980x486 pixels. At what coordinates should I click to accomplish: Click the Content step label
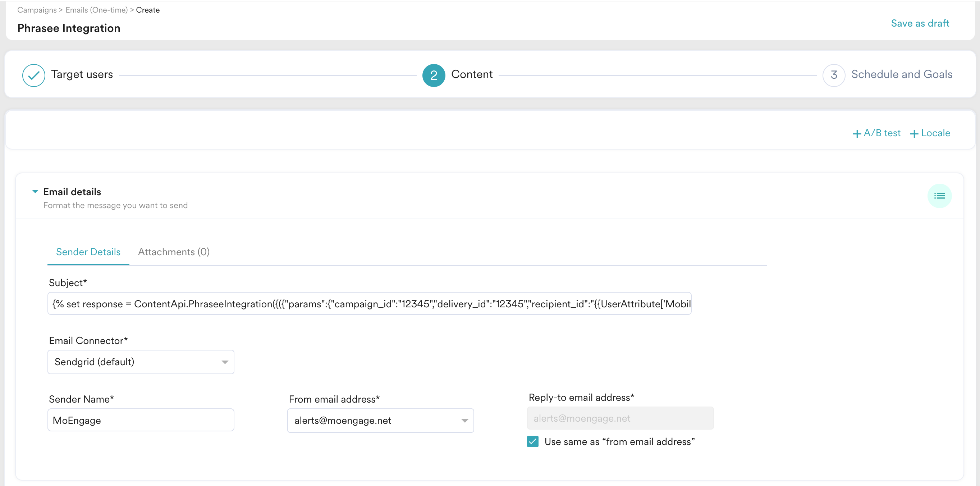coord(472,74)
